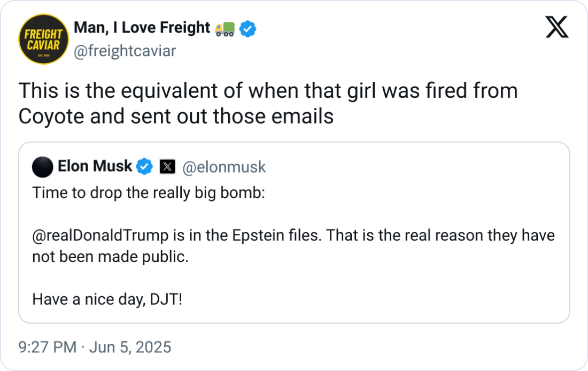Open the @elonmusk handle
The image size is (588, 371).
[x=224, y=167]
